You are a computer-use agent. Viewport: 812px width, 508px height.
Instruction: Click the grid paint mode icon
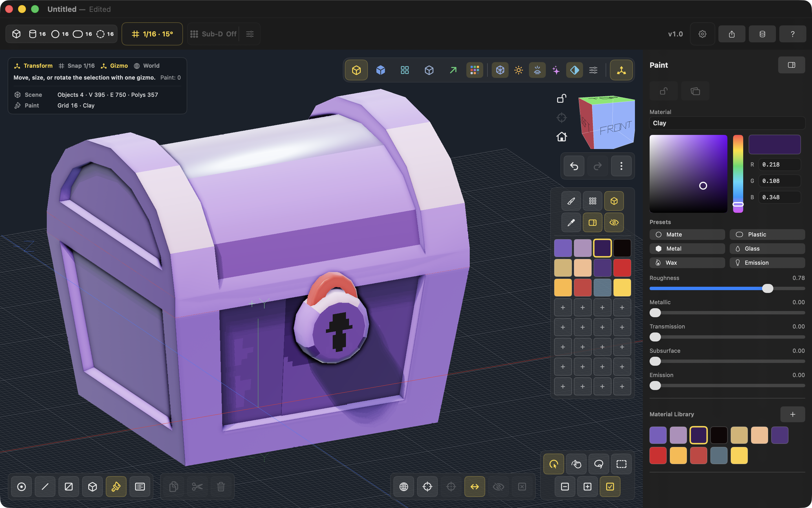tap(593, 201)
